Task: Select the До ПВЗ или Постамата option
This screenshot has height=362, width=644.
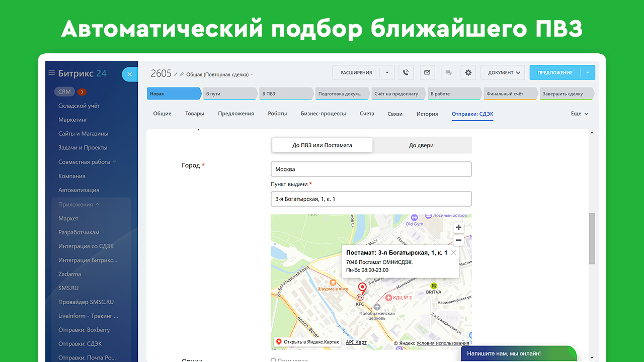Action: (x=322, y=145)
